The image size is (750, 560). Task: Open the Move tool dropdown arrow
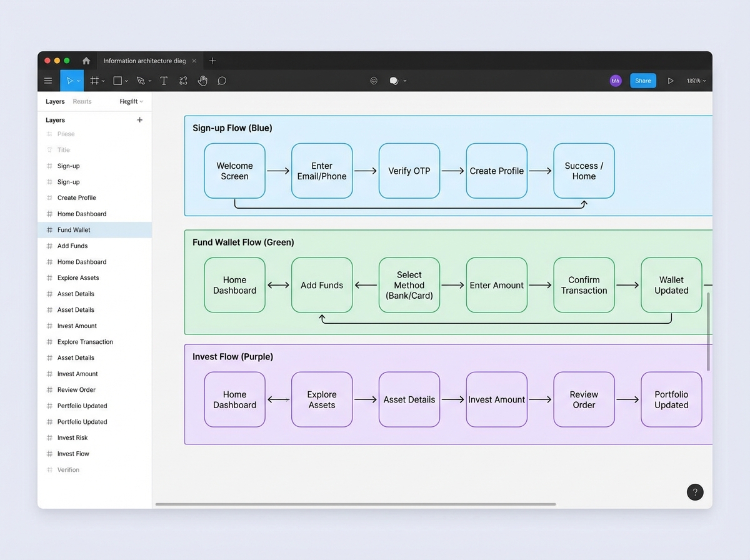point(78,81)
